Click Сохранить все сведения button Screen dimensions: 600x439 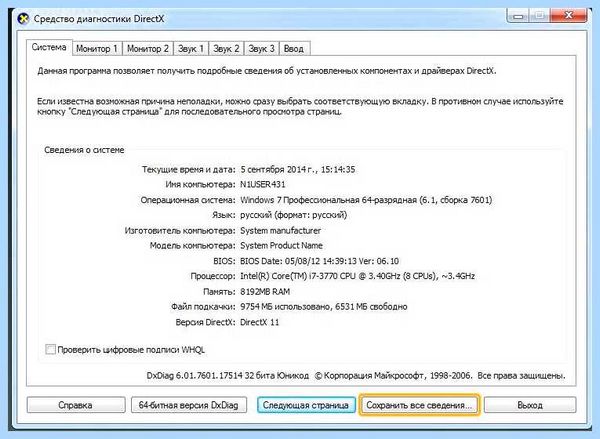click(419, 405)
